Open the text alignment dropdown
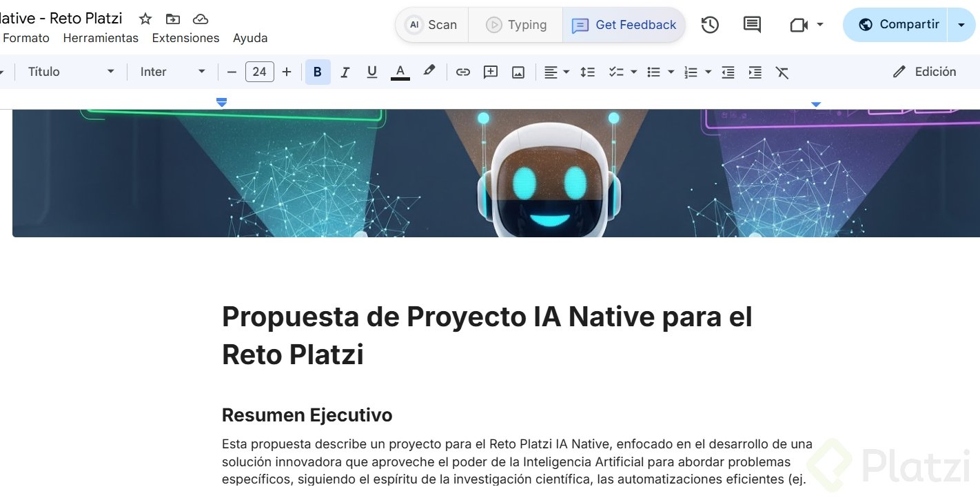 pyautogui.click(x=557, y=72)
